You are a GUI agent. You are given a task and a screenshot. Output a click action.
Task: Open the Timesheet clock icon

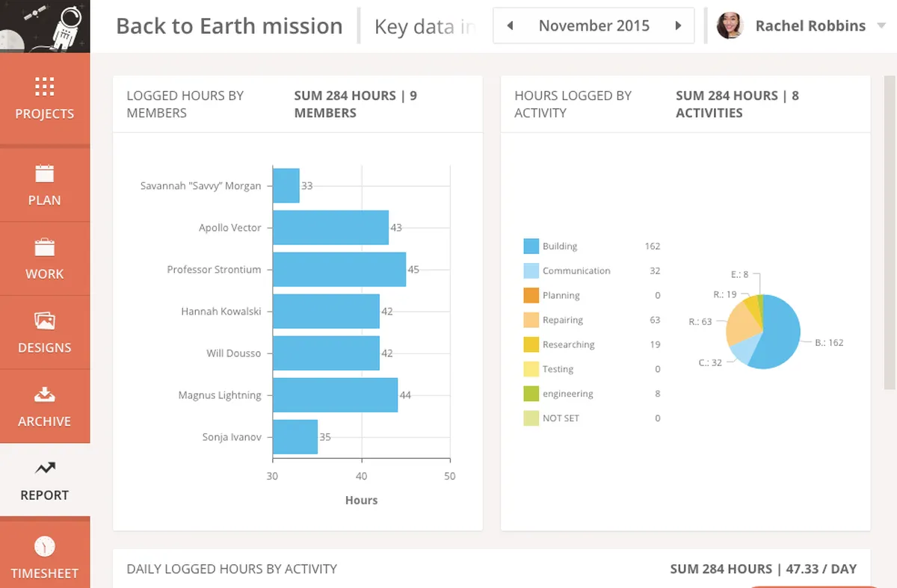(44, 546)
